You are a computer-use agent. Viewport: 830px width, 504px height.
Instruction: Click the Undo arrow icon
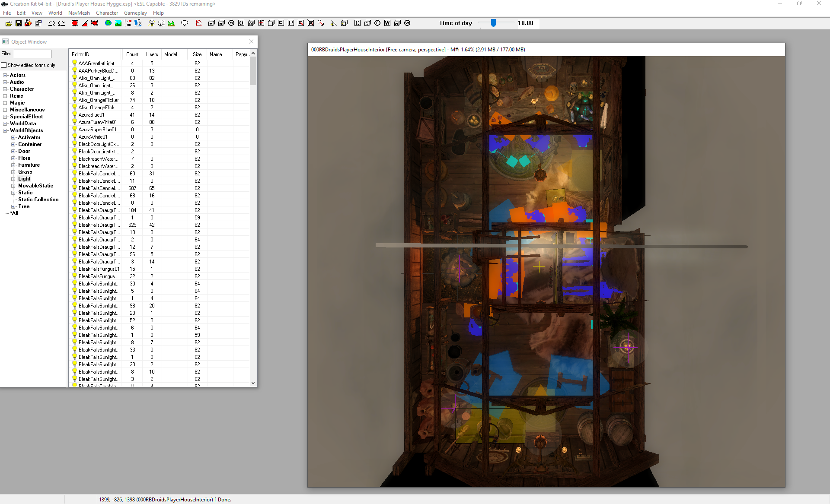(x=51, y=23)
